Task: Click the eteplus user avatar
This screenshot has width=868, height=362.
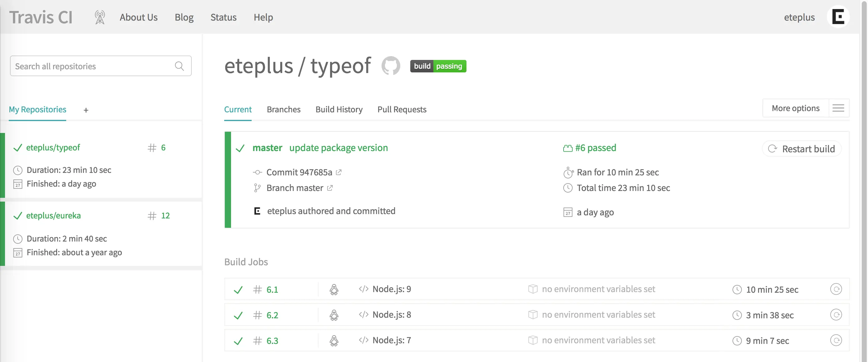Action: [838, 17]
